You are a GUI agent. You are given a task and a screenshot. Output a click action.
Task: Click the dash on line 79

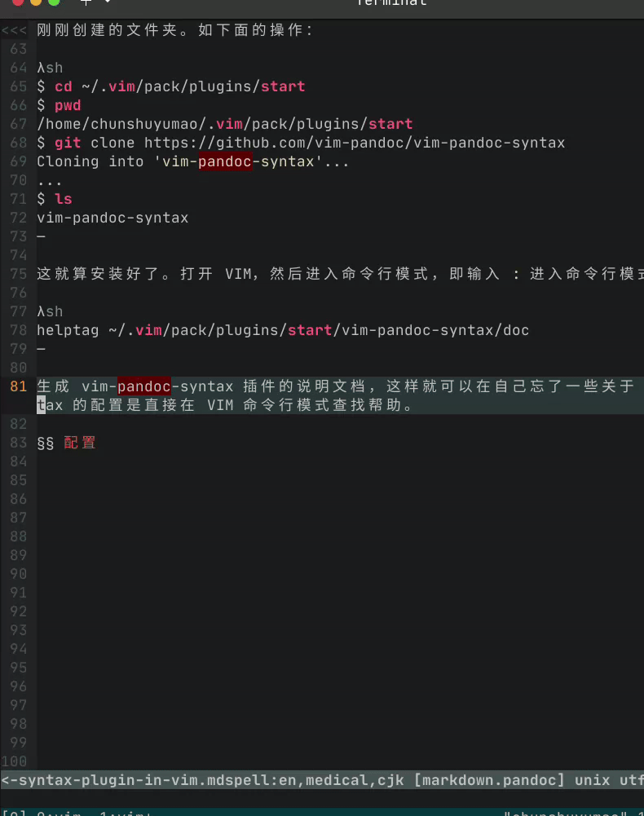[41, 349]
